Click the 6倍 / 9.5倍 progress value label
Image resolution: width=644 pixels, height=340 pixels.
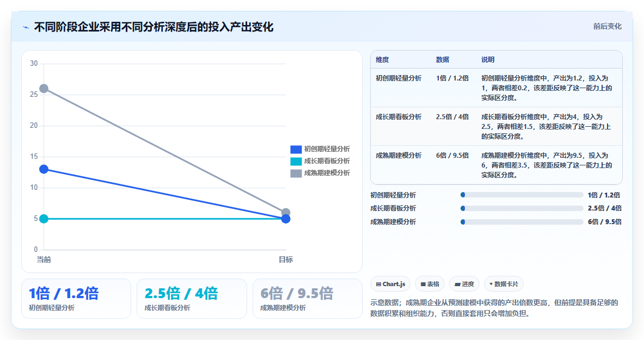(x=604, y=222)
